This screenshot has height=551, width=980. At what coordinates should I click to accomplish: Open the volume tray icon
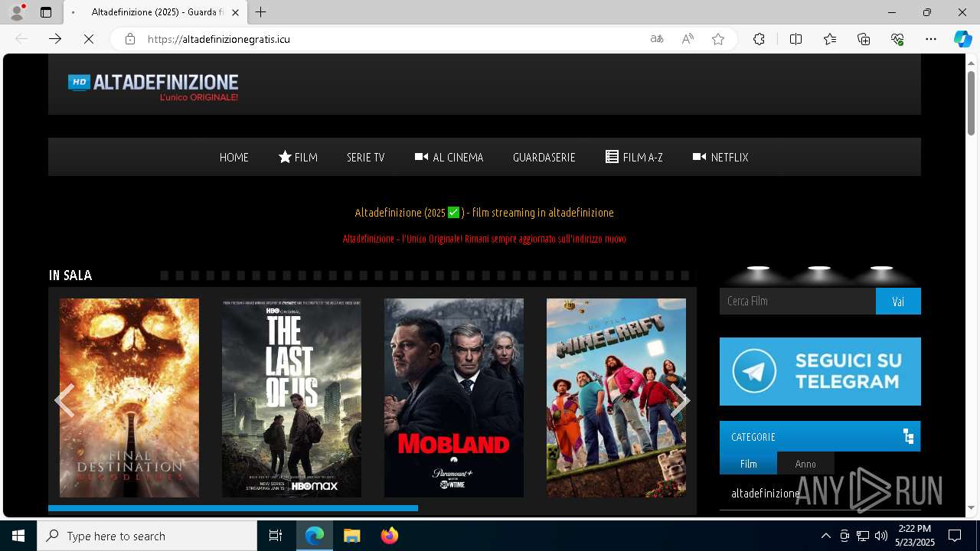tap(881, 536)
